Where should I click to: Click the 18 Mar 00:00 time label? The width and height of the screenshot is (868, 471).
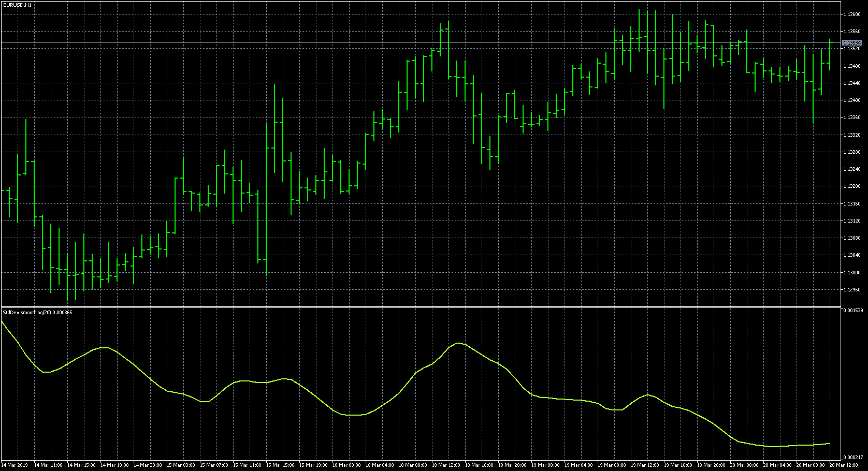tap(346, 465)
